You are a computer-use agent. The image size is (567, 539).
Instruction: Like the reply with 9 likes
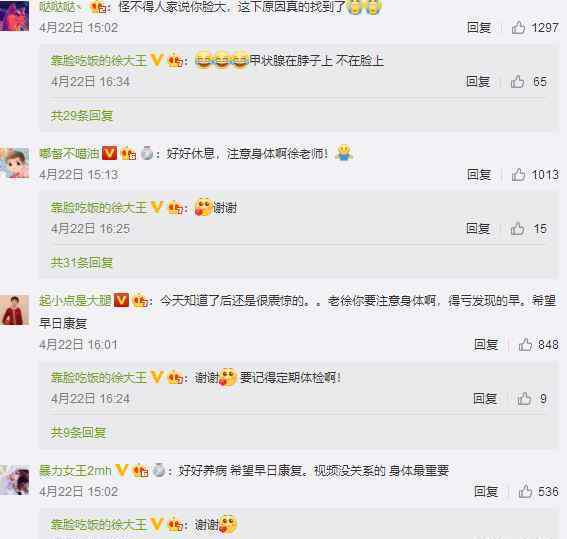point(524,398)
